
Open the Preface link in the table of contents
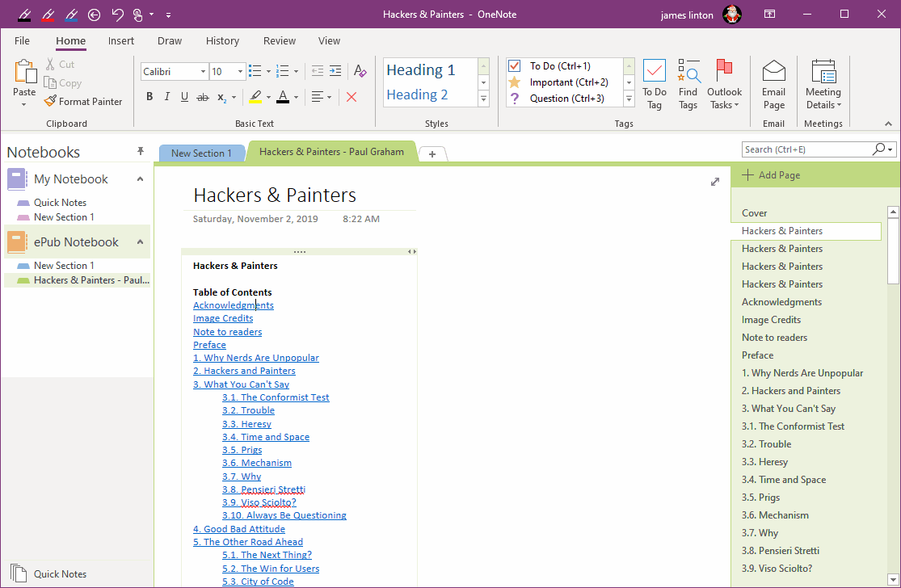[209, 344]
